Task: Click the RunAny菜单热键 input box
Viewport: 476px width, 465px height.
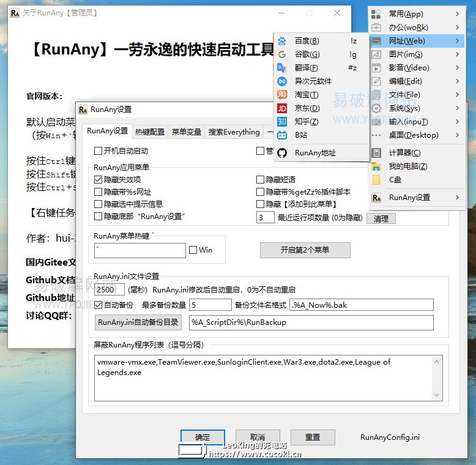Action: [140, 250]
